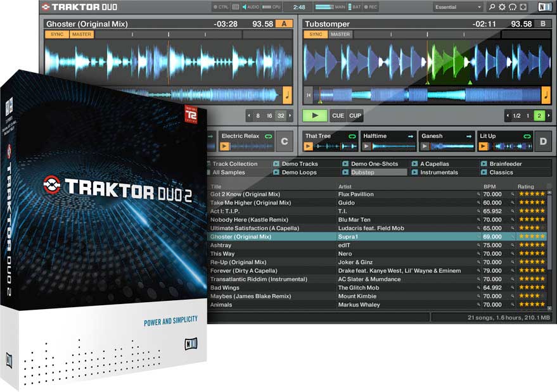Click the playlist icon beside Classics
Screen dimensions: 557x392
484,172
